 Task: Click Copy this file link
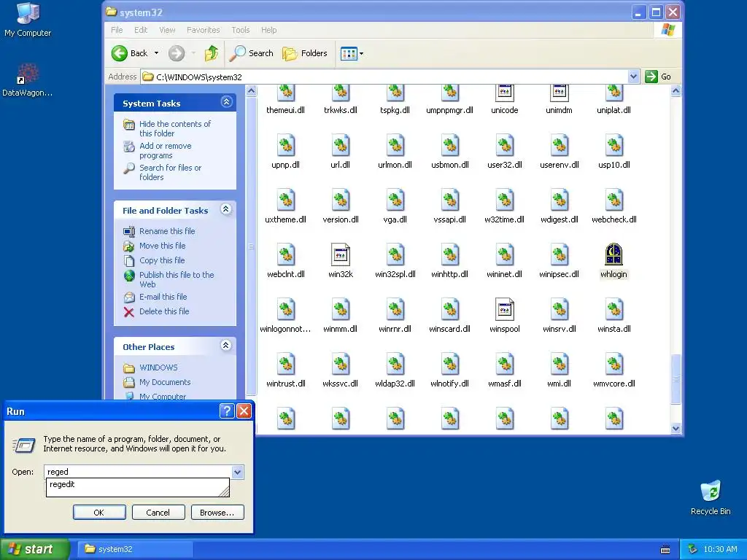pyautogui.click(x=161, y=260)
